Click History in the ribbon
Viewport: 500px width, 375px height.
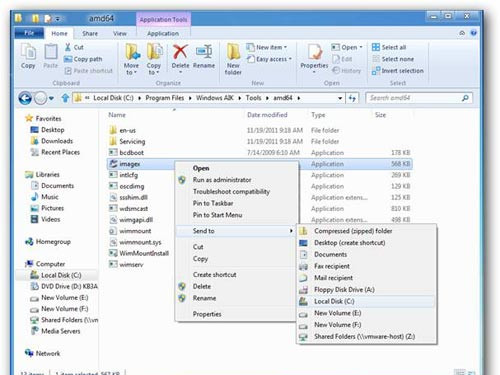click(347, 71)
